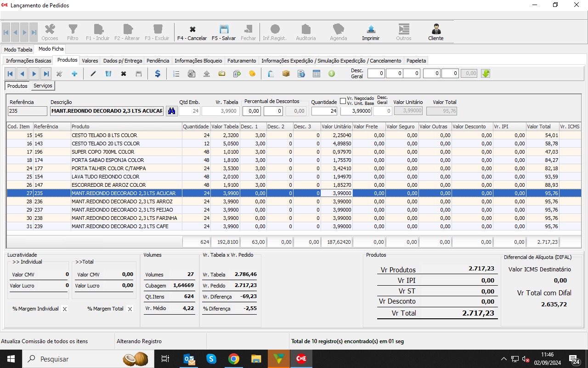This screenshot has width=588, height=368.
Task: Go to last record using navigation arrow
Action: click(46, 74)
